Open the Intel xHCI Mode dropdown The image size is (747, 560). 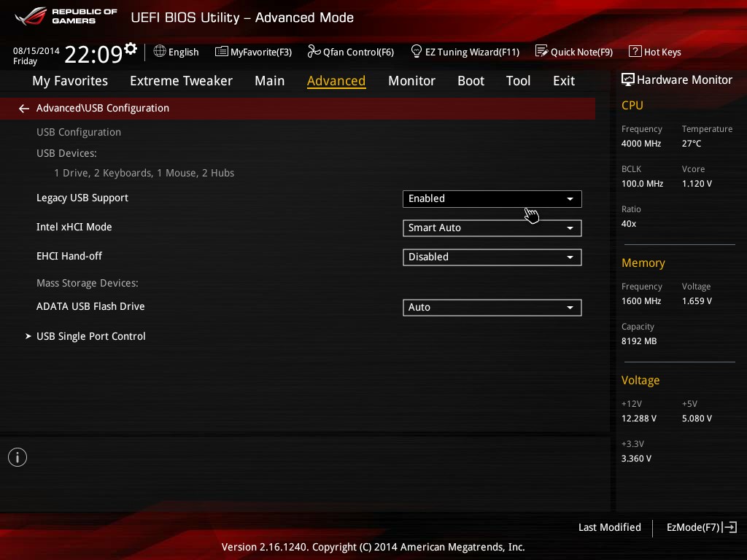tap(492, 228)
